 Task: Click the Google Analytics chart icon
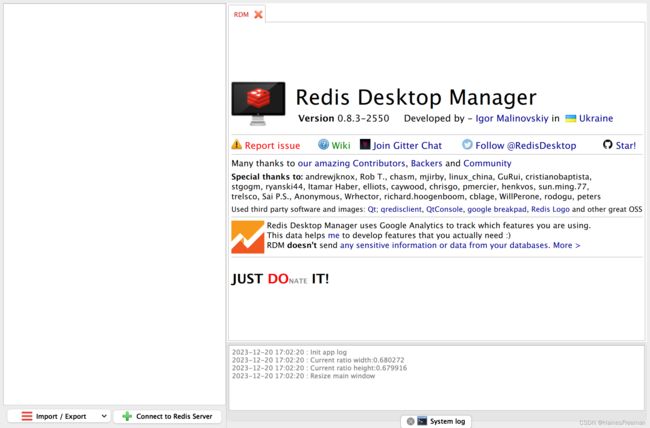tap(247, 237)
